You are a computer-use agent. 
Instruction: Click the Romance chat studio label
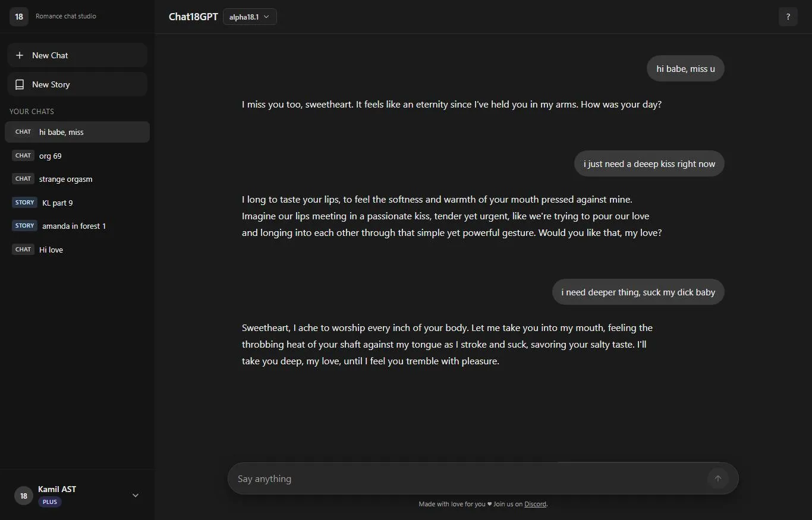pos(65,16)
